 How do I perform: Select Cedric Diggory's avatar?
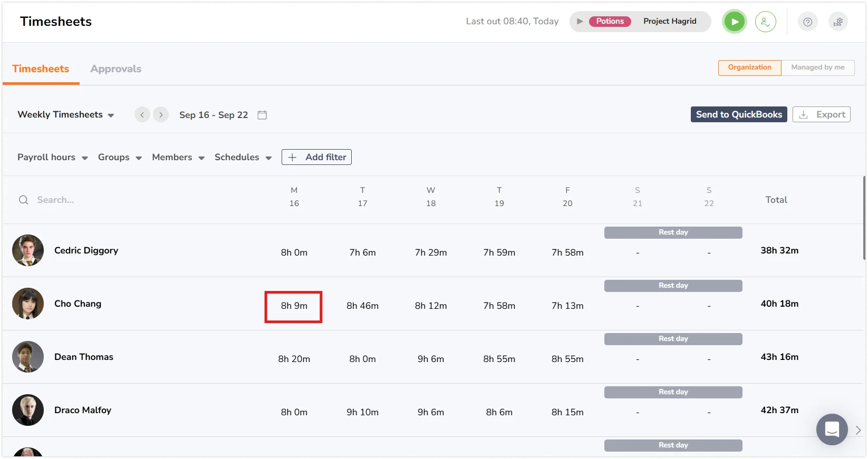pyautogui.click(x=28, y=250)
